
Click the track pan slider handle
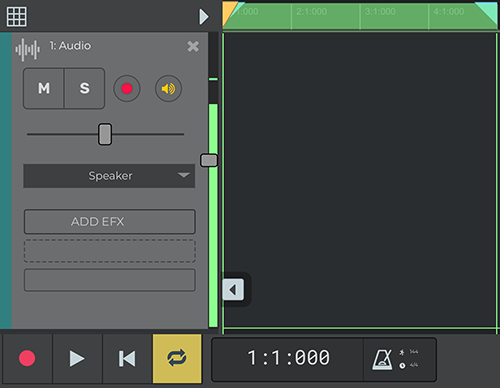tap(105, 134)
